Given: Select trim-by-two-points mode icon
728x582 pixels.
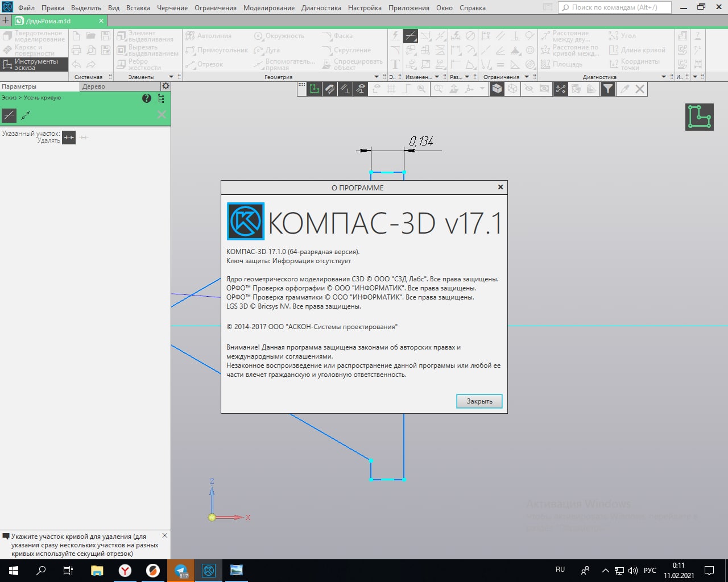Looking at the screenshot, I should click(x=26, y=115).
